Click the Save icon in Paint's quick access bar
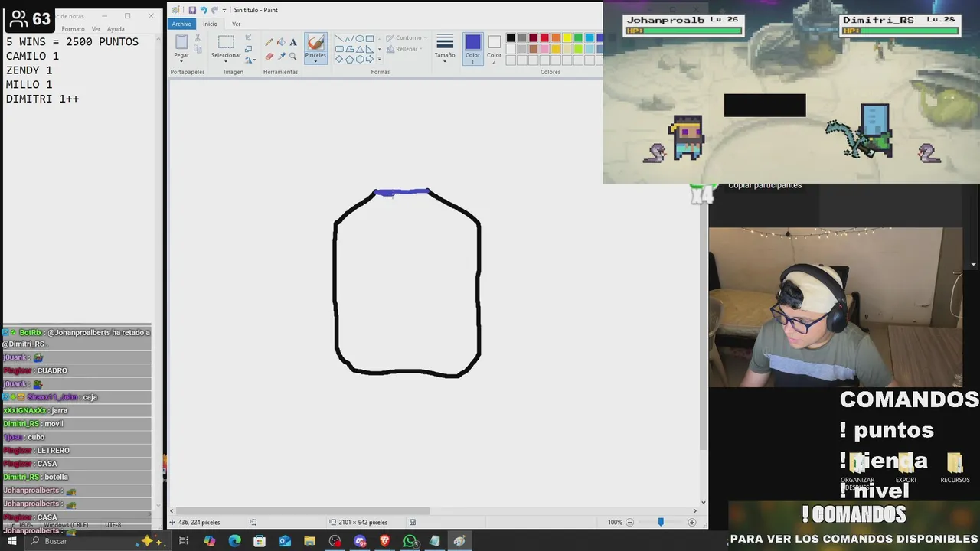Viewport: 980px width, 551px height. coord(192,10)
